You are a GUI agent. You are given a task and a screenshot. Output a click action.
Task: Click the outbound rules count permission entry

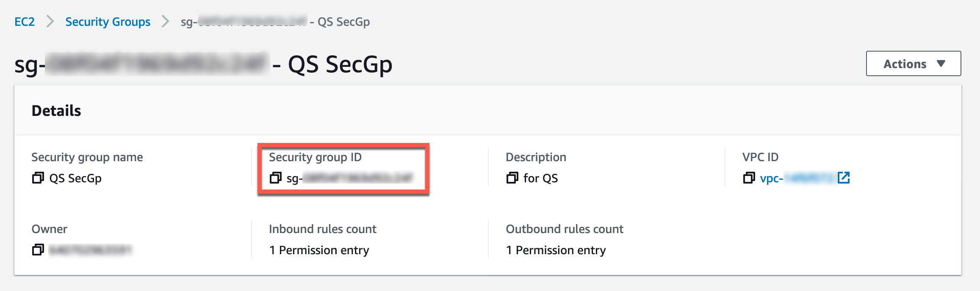point(556,250)
